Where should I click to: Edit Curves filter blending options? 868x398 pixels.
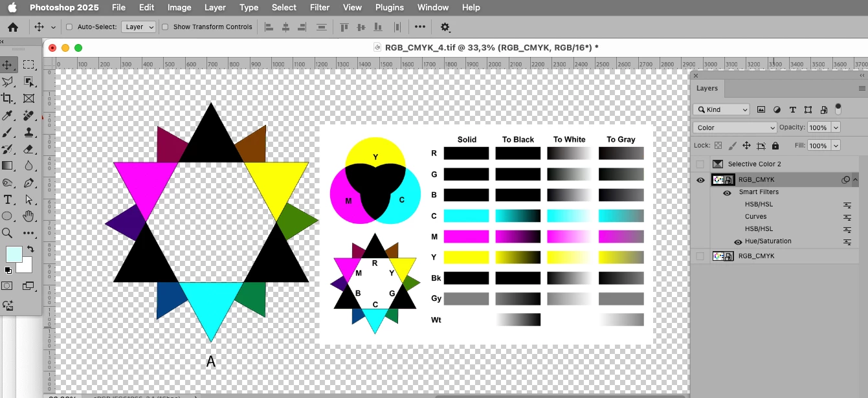pyautogui.click(x=847, y=217)
